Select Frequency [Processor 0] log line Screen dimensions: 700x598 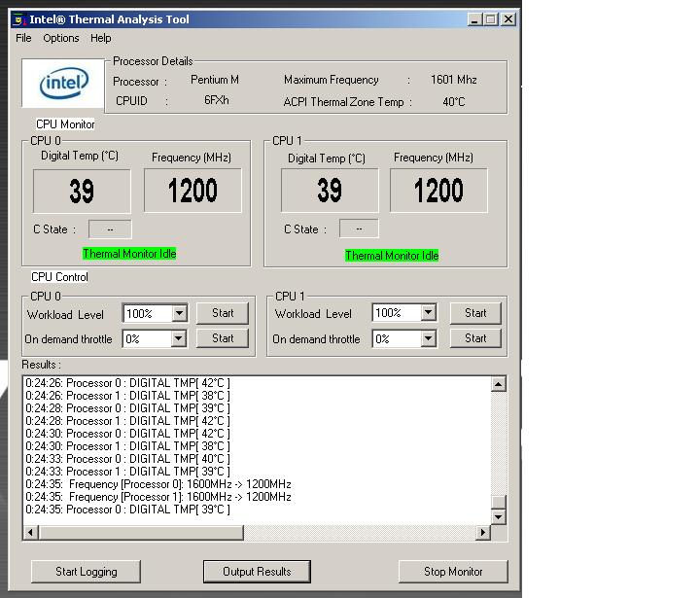coord(158,484)
